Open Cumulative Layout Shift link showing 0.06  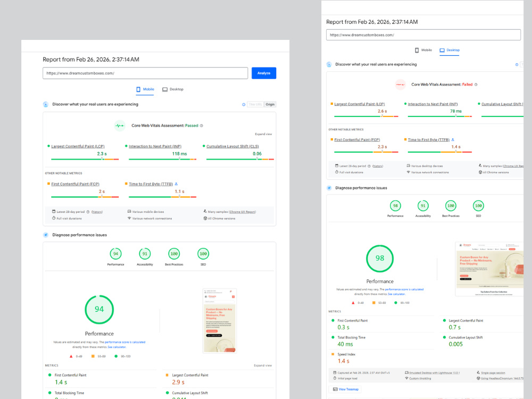coord(232,146)
